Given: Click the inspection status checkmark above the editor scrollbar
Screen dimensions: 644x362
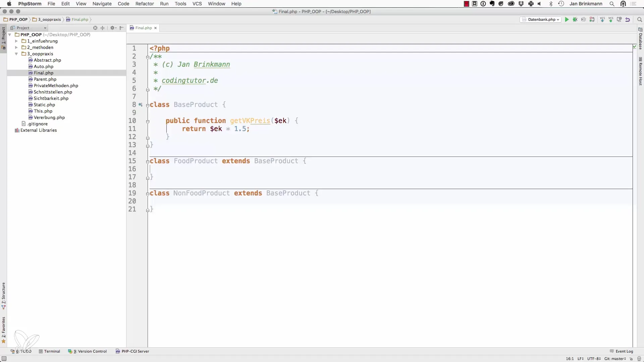Looking at the screenshot, I should (x=635, y=47).
